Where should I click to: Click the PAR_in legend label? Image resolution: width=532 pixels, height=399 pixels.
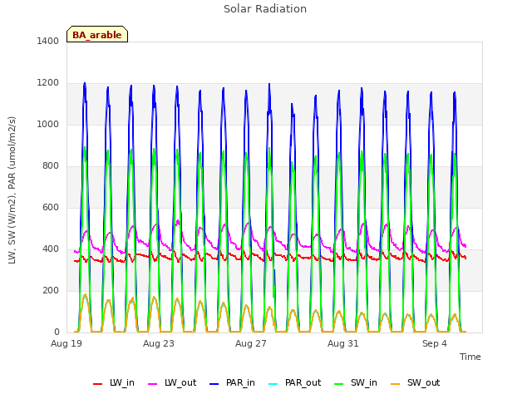click(x=240, y=382)
